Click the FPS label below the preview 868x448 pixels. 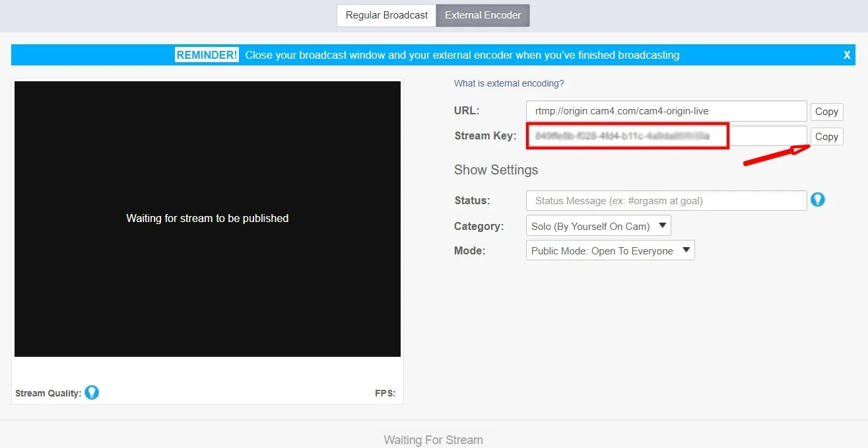coord(385,393)
